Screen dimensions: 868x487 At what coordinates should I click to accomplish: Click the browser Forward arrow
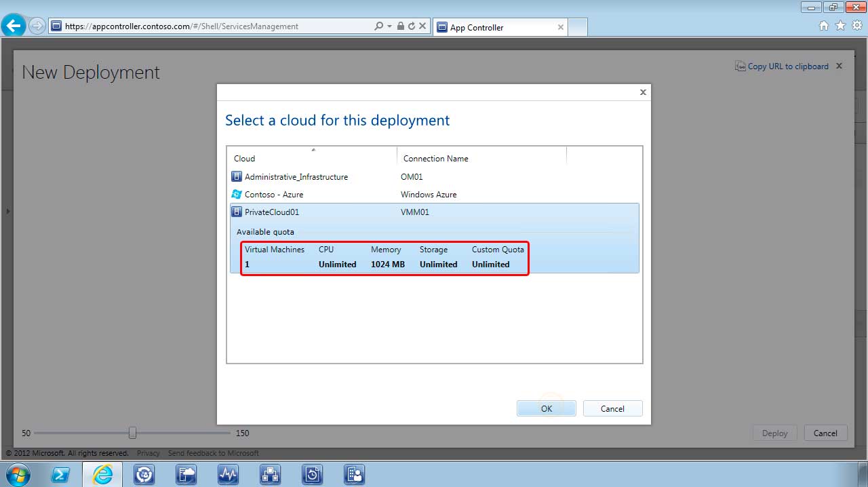coord(37,26)
